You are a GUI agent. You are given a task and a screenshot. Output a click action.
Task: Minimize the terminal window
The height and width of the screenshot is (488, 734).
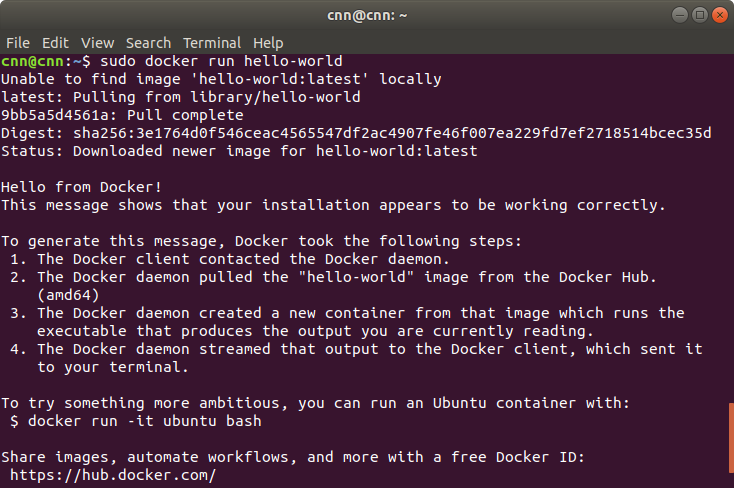pos(680,15)
